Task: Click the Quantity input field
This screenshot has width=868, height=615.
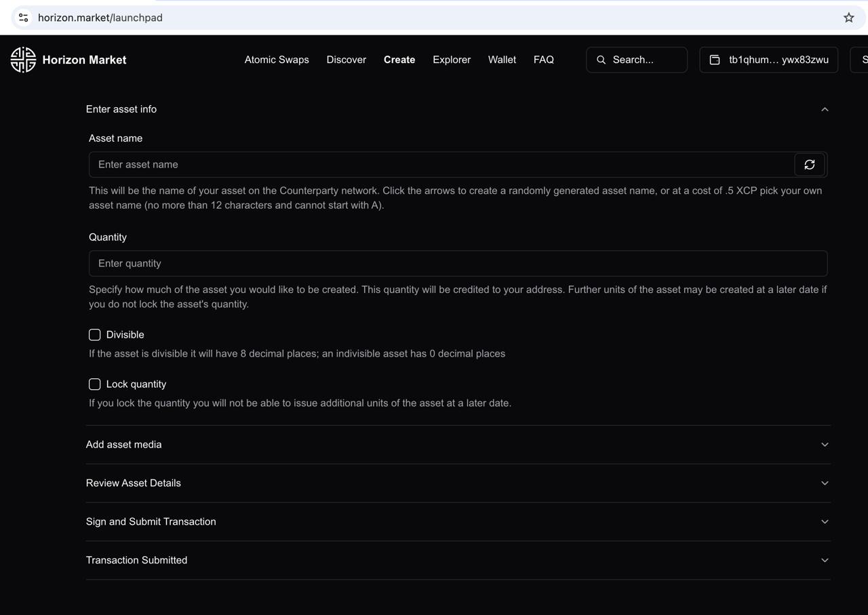Action: (x=458, y=264)
